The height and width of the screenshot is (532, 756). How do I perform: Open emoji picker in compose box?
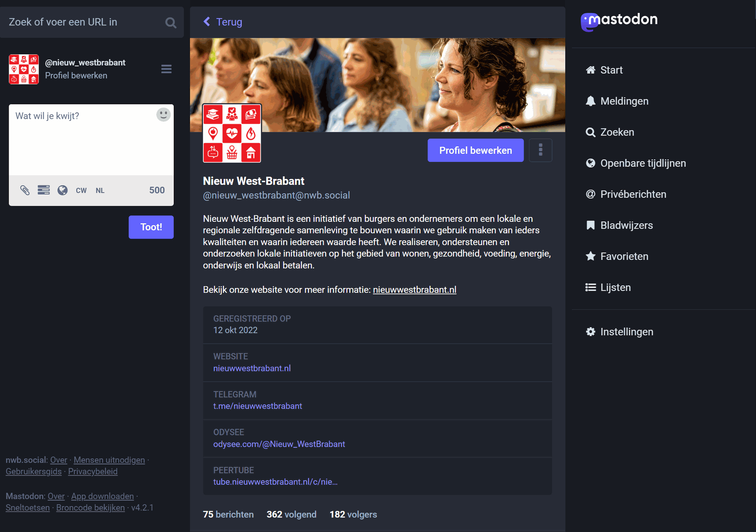(163, 115)
